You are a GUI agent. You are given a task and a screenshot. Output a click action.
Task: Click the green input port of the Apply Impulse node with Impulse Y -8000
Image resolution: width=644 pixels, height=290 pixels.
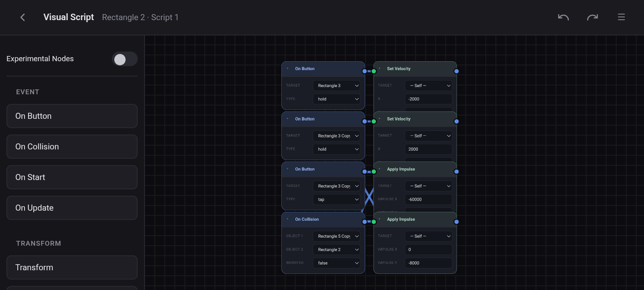(374, 222)
